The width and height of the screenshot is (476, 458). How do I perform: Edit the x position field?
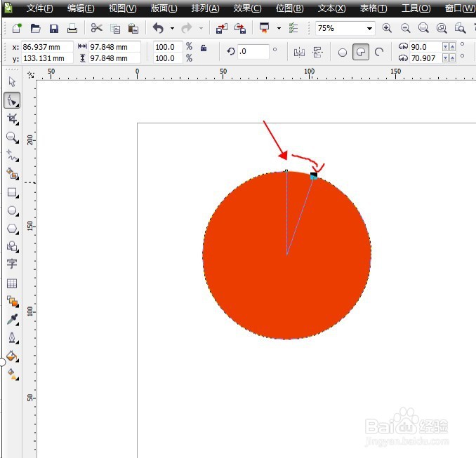[47, 47]
